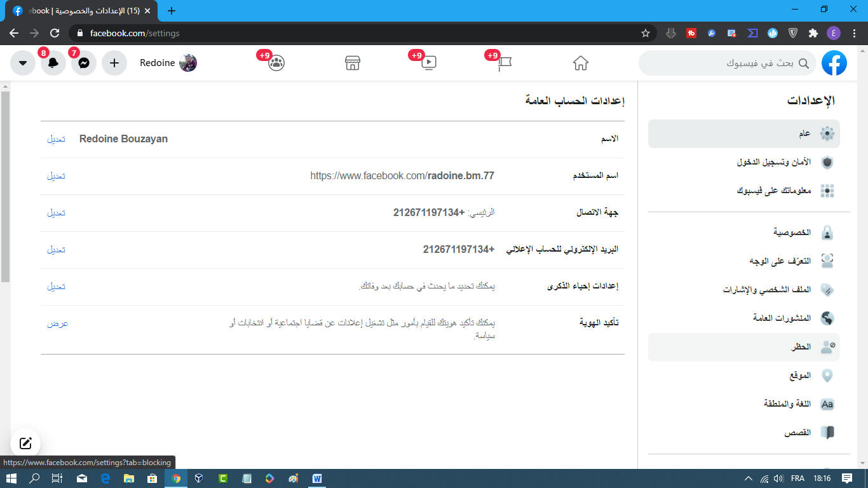Image resolution: width=868 pixels, height=488 pixels.
Task: Open the Facebook home feed icon
Action: [580, 63]
